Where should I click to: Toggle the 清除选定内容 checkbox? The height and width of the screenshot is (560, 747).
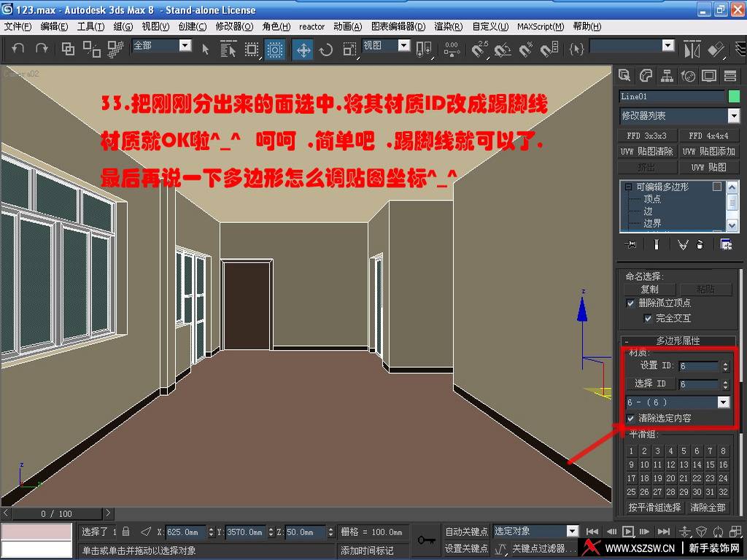(x=631, y=419)
